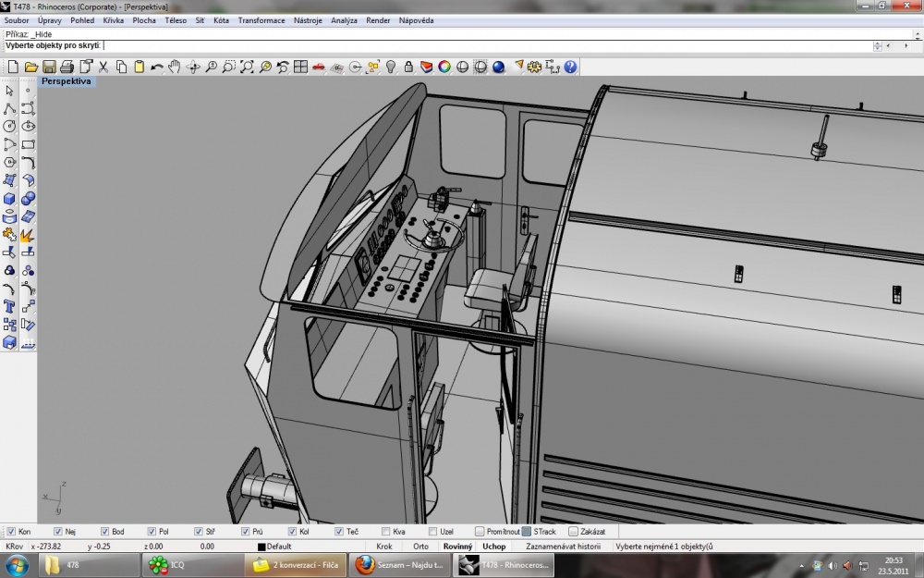The height and width of the screenshot is (578, 924).
Task: Click the light bulb hide/show icon
Action: 391,67
